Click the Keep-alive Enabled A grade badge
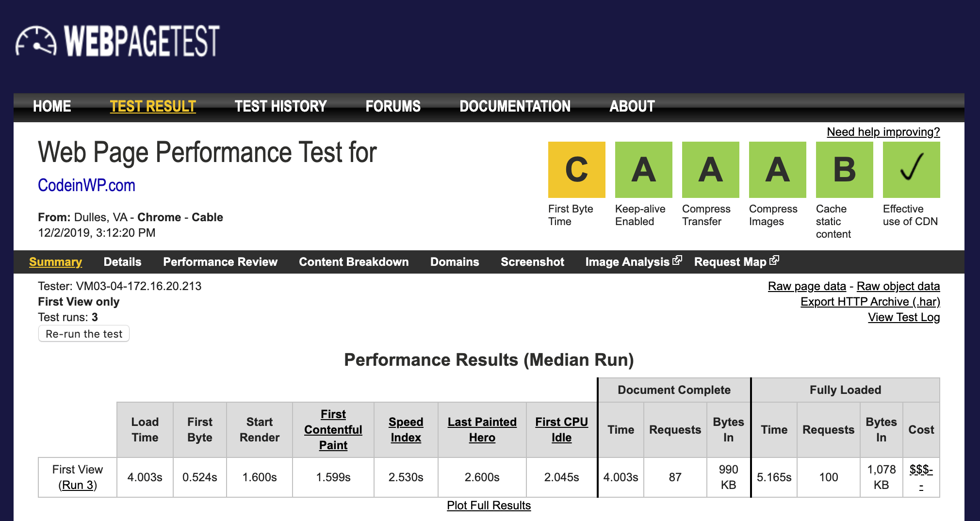This screenshot has width=980, height=521. tap(643, 169)
